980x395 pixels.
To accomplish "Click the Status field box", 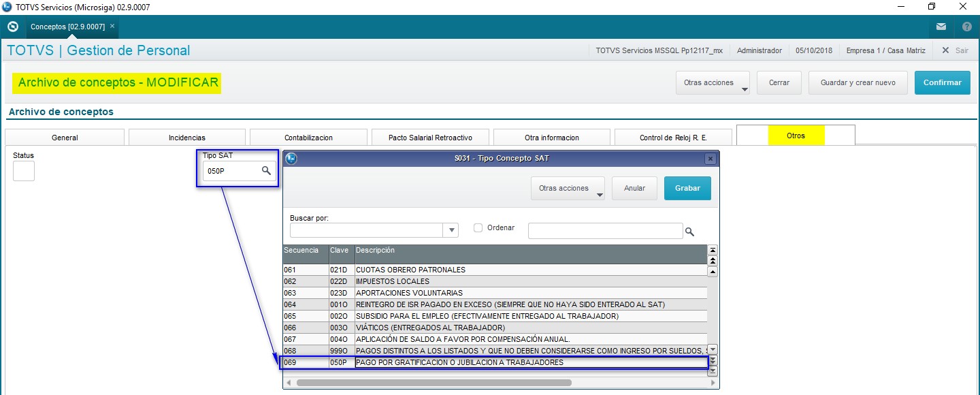I will (24, 172).
